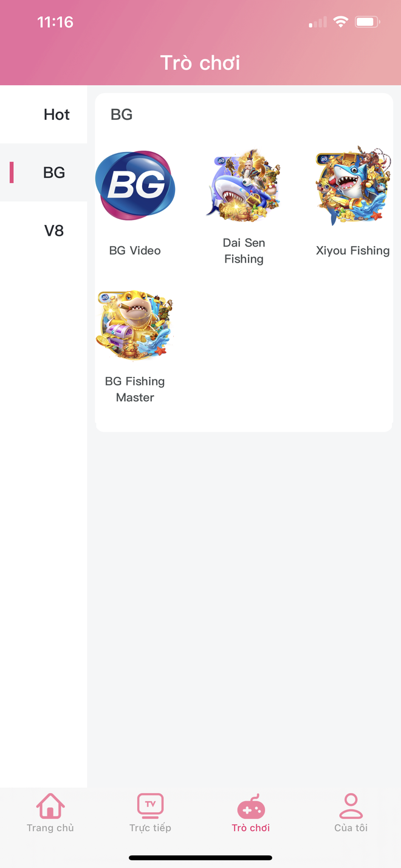Open the BG Fishing Master game icon
The width and height of the screenshot is (401, 868).
pos(135,325)
